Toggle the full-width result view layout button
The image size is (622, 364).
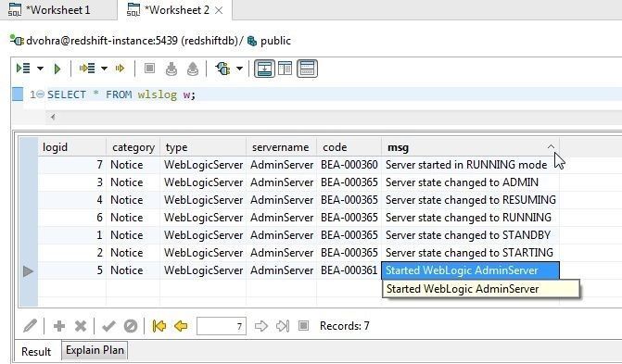307,69
